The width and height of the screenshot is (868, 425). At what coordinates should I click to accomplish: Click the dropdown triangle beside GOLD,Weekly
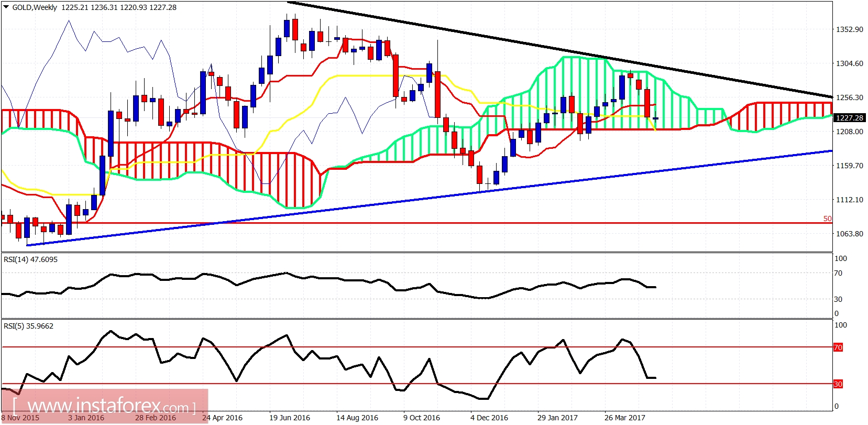(6, 7)
